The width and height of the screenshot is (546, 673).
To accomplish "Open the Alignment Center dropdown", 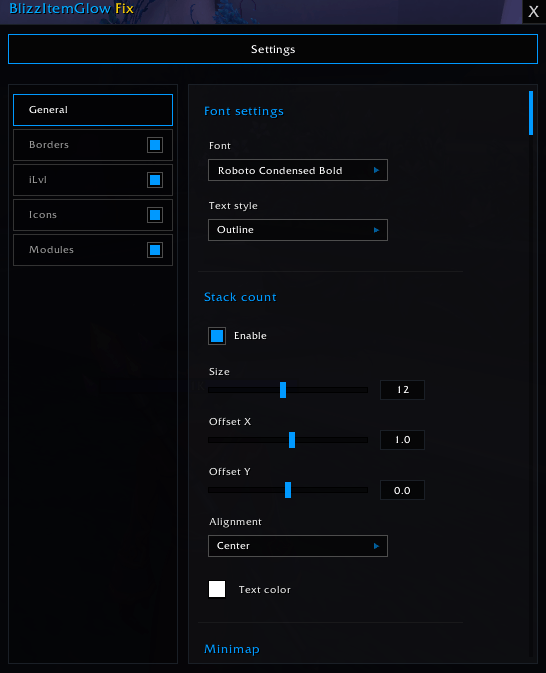I will (x=298, y=546).
